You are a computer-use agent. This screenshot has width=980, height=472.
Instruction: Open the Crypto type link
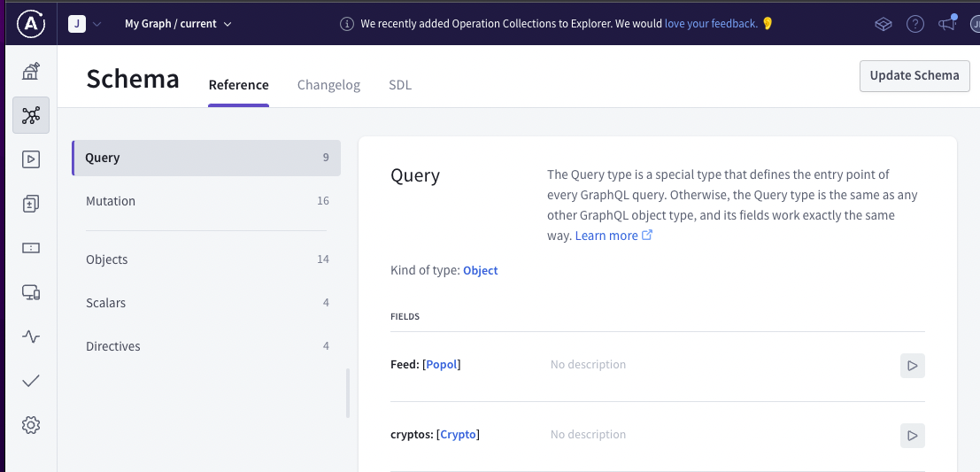point(458,435)
